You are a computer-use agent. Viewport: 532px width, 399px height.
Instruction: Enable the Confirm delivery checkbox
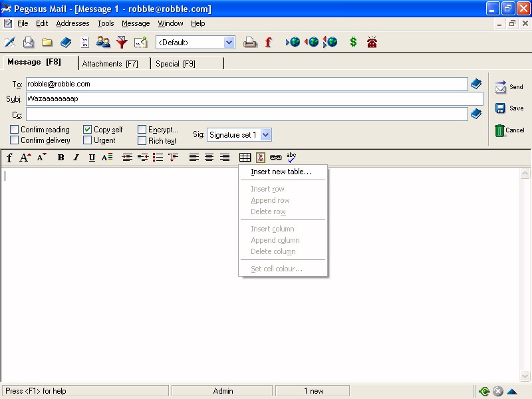coord(14,140)
